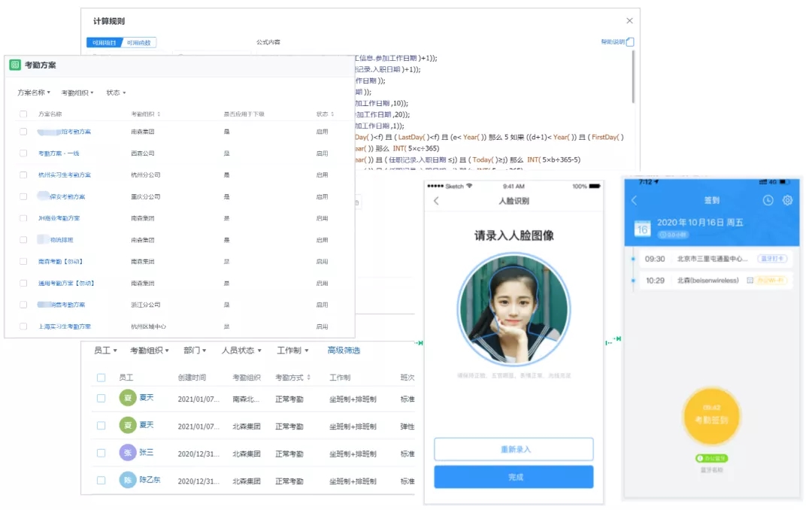The width and height of the screenshot is (812, 510).
Task: Check the 夏天 row with 弹性 shift
Action: pyautogui.click(x=101, y=426)
